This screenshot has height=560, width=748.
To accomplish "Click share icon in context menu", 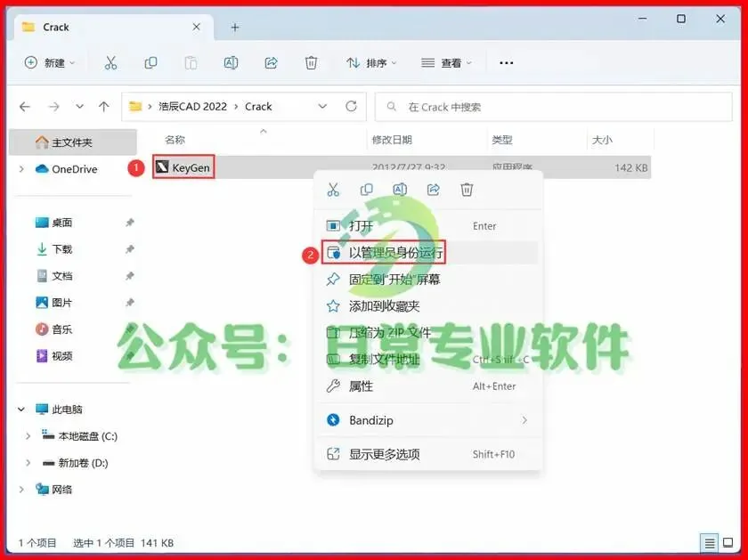I will click(x=433, y=190).
